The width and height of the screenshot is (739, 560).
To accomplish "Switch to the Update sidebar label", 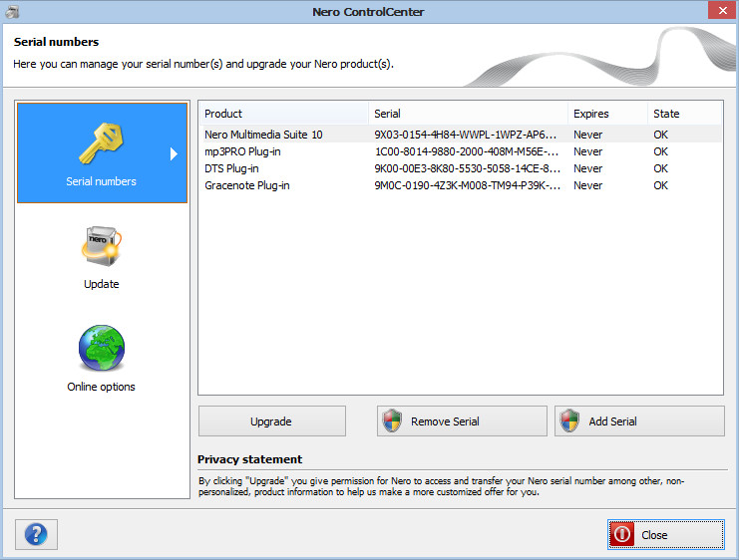I will (x=102, y=284).
